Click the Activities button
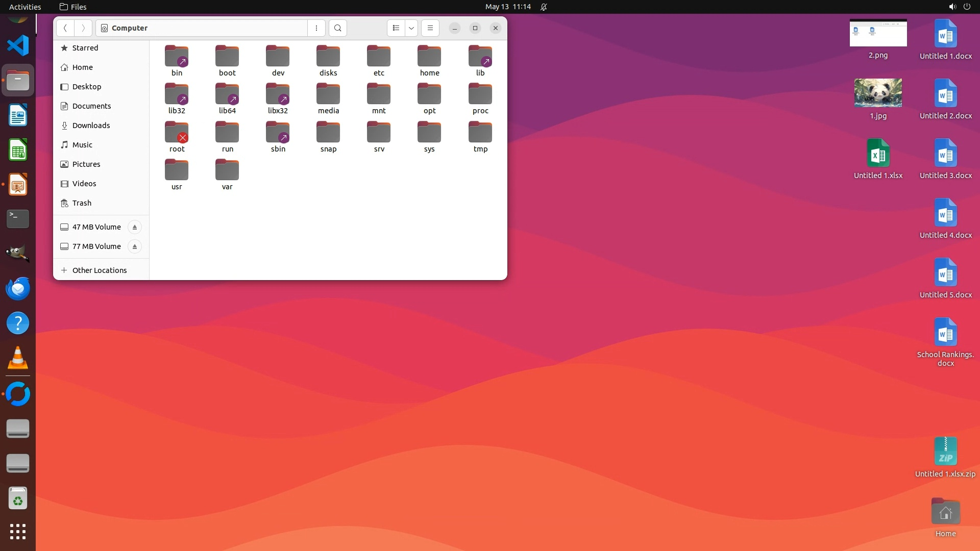Screen dimensions: 980x551 pyautogui.click(x=25, y=7)
